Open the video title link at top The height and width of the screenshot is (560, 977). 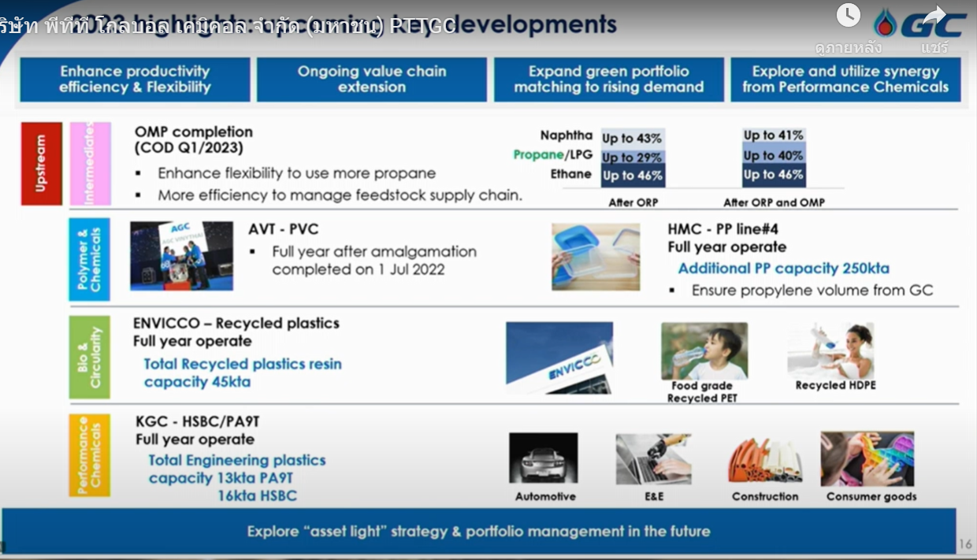[228, 26]
